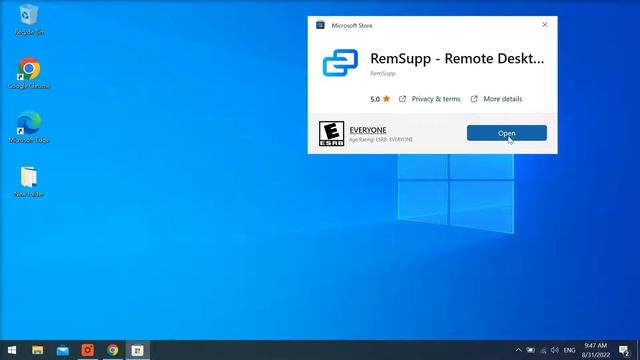Click the 5.0 star rating

380,99
